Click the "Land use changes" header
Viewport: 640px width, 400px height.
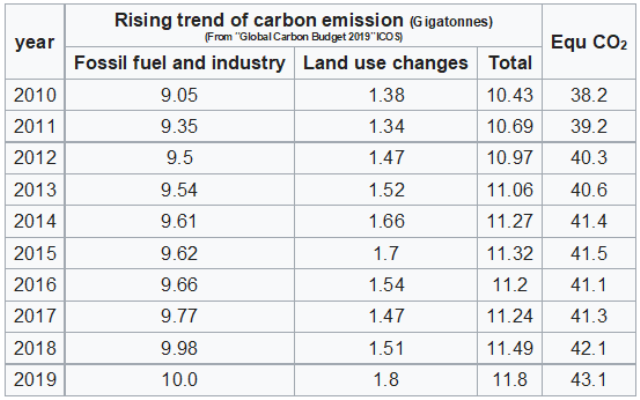pyautogui.click(x=385, y=63)
